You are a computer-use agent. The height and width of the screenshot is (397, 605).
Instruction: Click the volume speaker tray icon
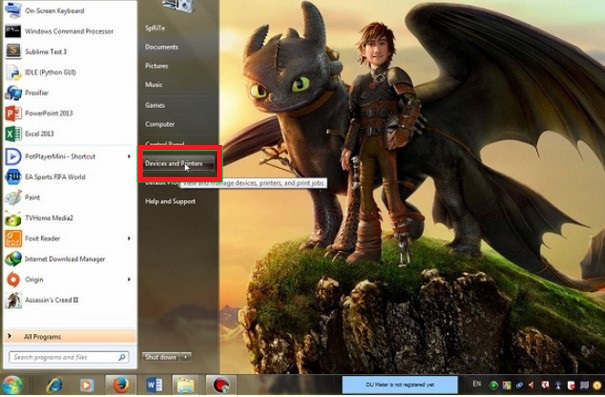click(532, 385)
